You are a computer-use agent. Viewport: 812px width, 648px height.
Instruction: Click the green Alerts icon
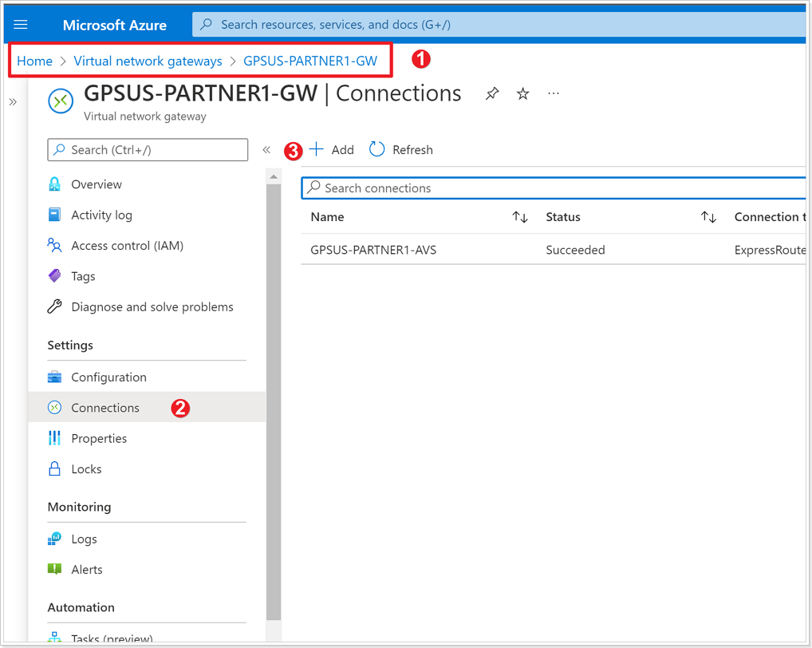(x=54, y=569)
